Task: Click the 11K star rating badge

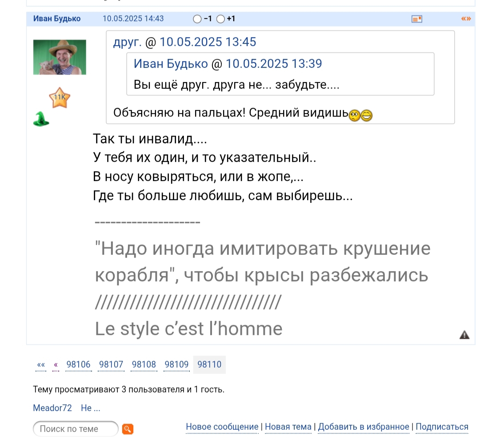Action: (60, 98)
